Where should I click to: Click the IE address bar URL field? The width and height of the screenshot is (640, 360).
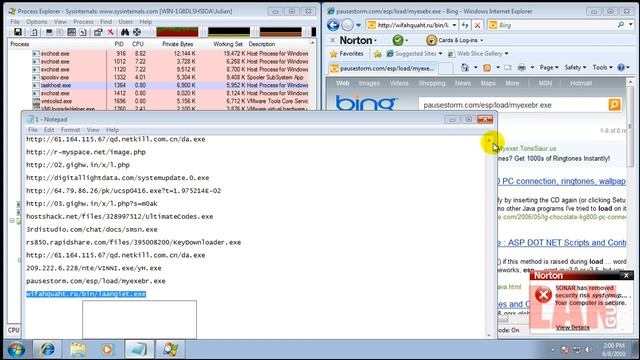[x=412, y=25]
